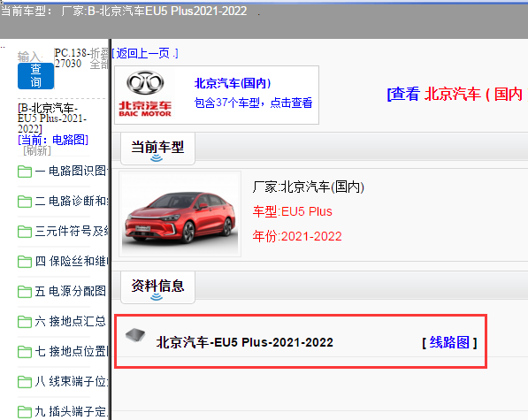Screen dimensions: 528x420
Task: Click the red EU5 Plus car thumbnail
Action: coord(180,214)
